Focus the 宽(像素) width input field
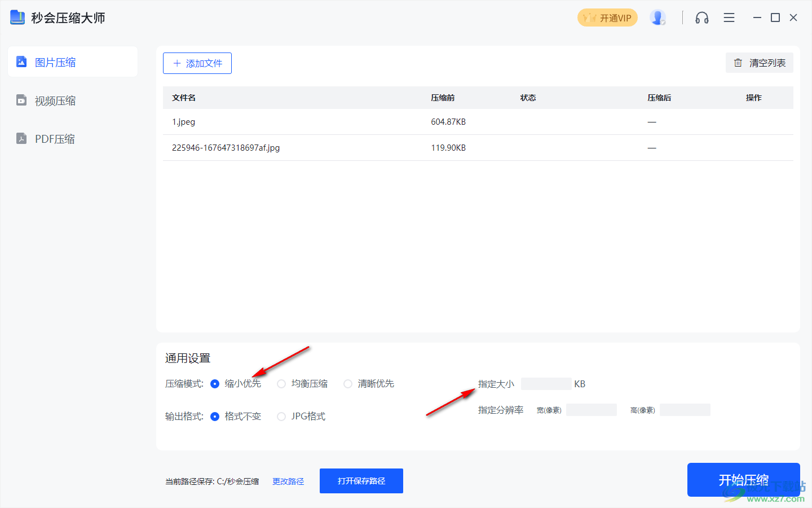 pyautogui.click(x=592, y=410)
